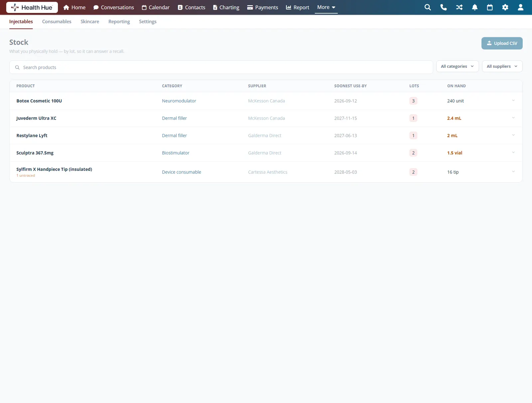Click Dermal filler category for Restylane Lyft

174,135
